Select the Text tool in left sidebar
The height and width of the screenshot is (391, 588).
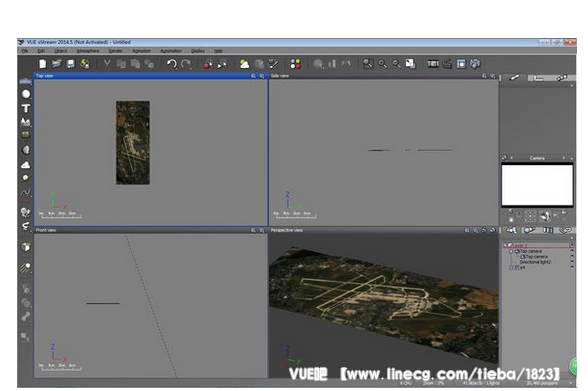point(26,108)
